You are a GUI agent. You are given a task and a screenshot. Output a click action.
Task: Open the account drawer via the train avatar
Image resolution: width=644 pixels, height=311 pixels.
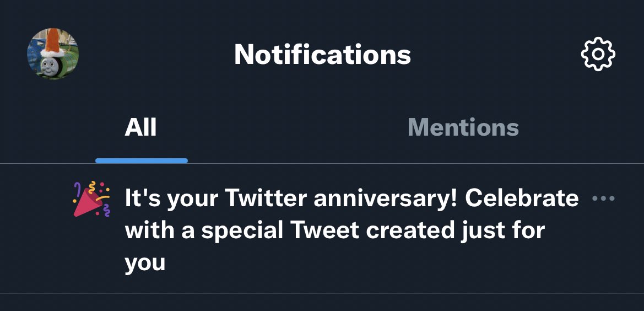53,53
